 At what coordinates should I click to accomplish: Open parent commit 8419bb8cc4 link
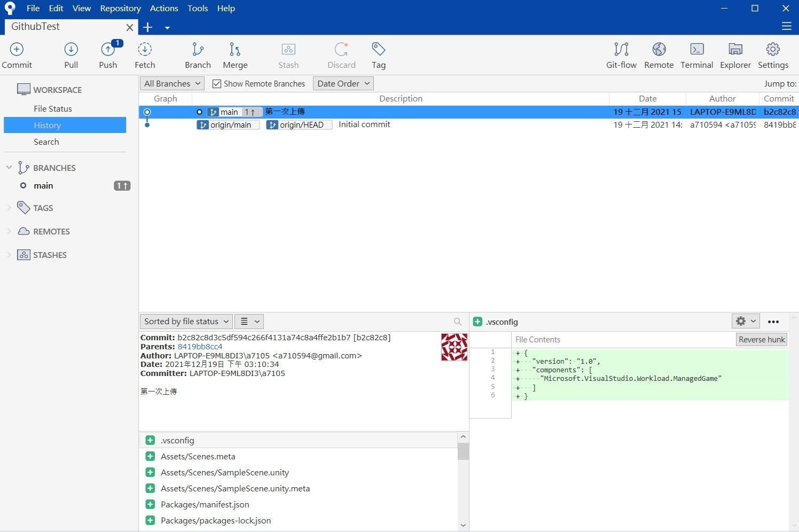point(200,347)
